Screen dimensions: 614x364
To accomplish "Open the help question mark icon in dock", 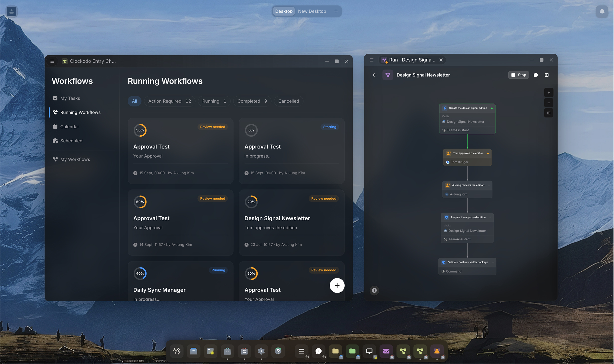I will [x=278, y=351].
